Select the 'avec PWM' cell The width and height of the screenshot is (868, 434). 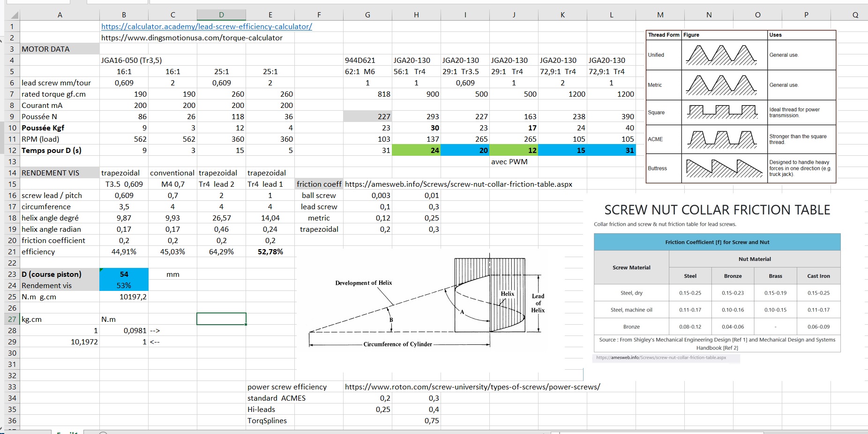[514, 162]
